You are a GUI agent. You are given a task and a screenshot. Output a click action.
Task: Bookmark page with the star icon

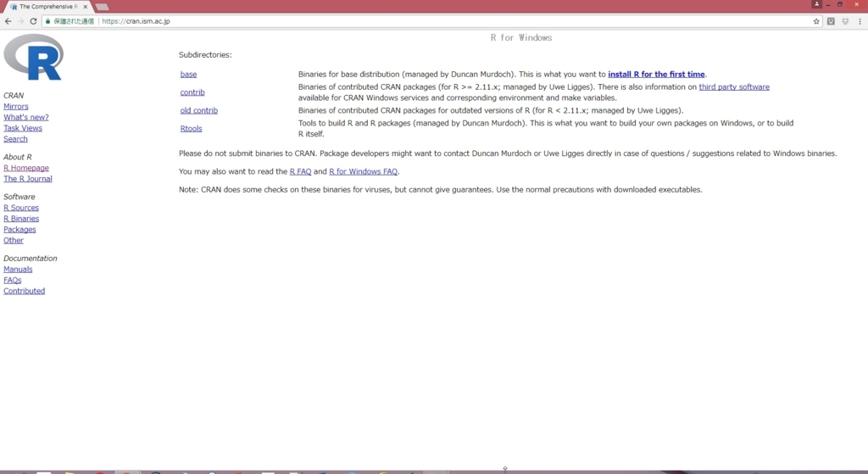(x=816, y=21)
